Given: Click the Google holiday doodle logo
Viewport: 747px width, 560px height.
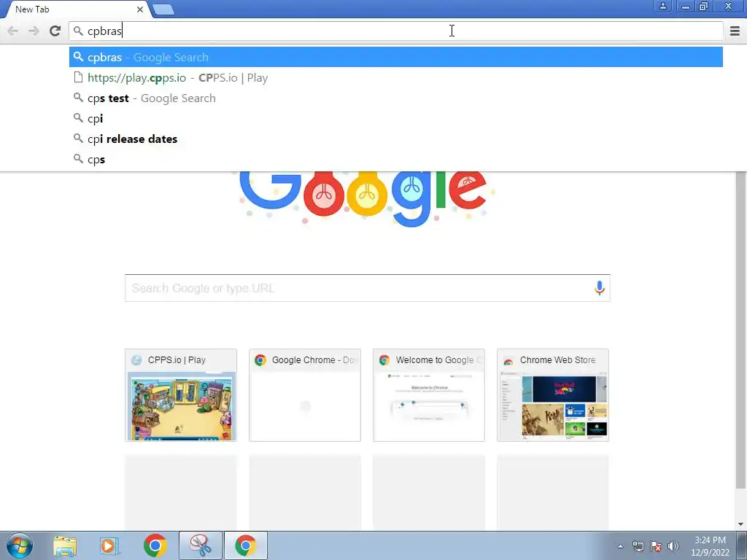Looking at the screenshot, I should [367, 198].
